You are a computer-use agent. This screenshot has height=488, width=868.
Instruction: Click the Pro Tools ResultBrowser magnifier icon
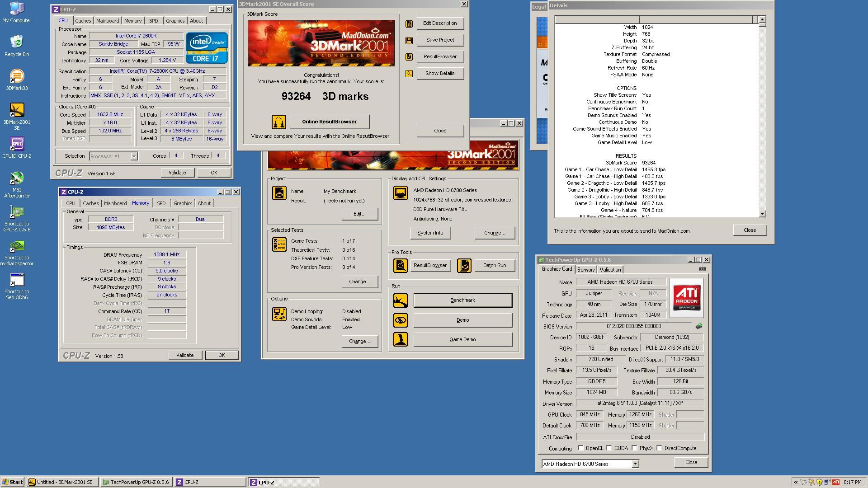tap(401, 266)
